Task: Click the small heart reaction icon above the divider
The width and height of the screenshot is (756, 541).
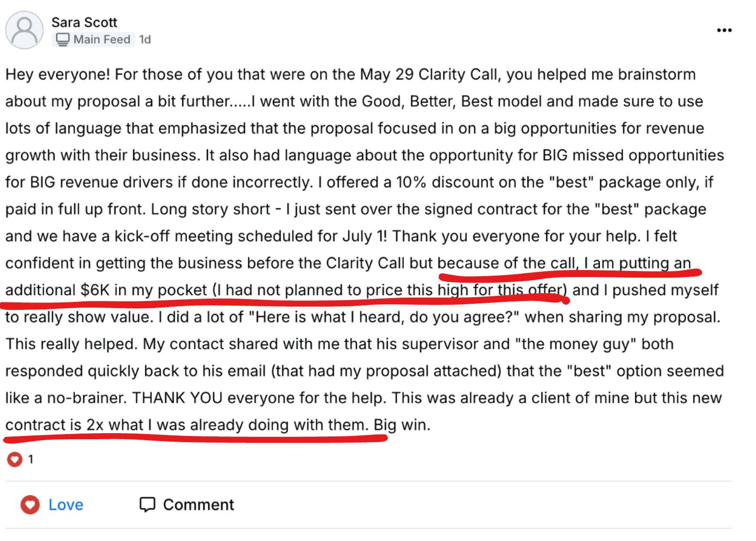Action: pyautogui.click(x=15, y=459)
